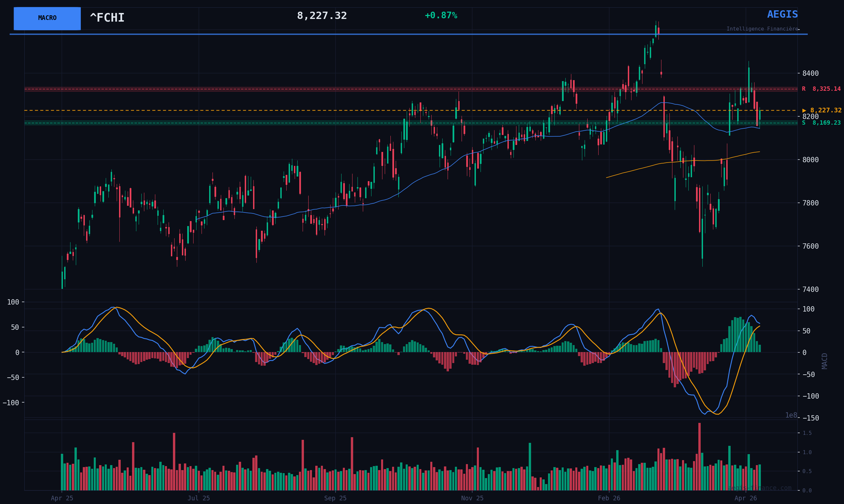Click the Nov 25 date tick
The height and width of the screenshot is (504, 844).
tap(472, 498)
